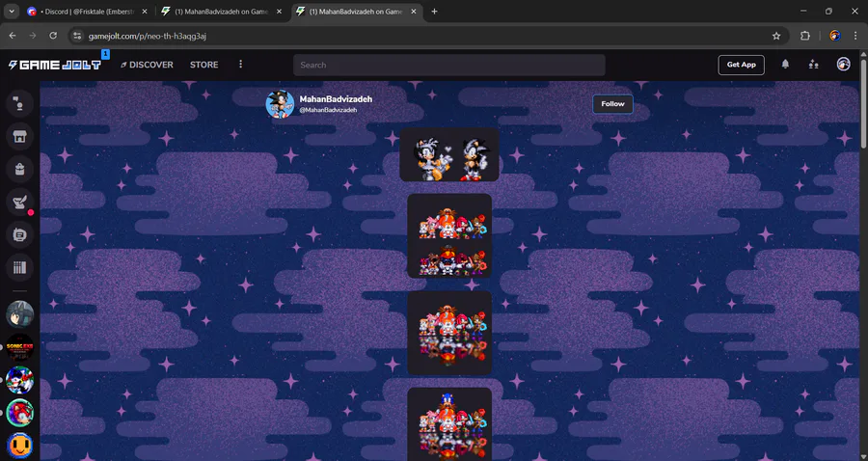Open the second post image with two sprite rows
868x461 pixels.
[449, 235]
